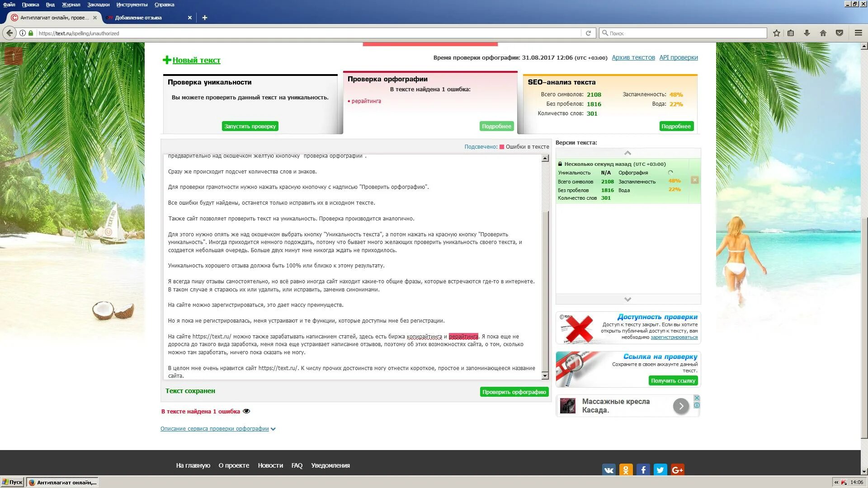Reload the page with the refresh icon
Image resolution: width=868 pixels, height=488 pixels.
[588, 33]
